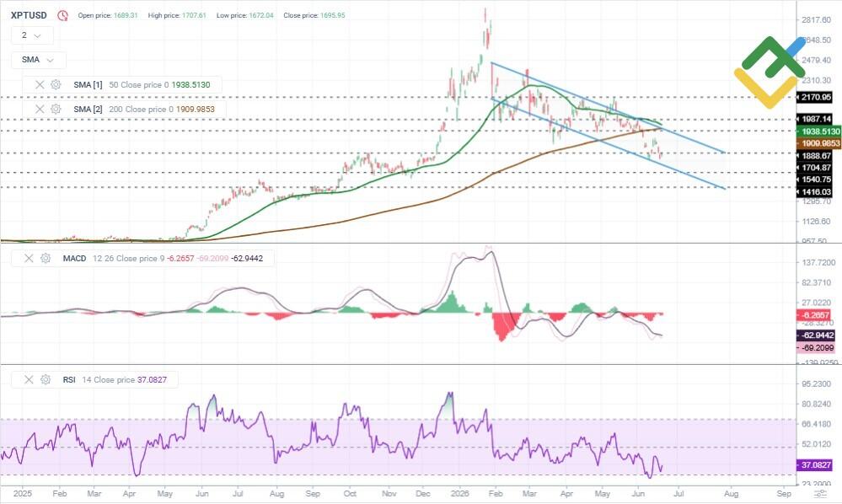Image resolution: width=842 pixels, height=504 pixels.
Task: Open RSI settings gear
Action: pyautogui.click(x=46, y=379)
